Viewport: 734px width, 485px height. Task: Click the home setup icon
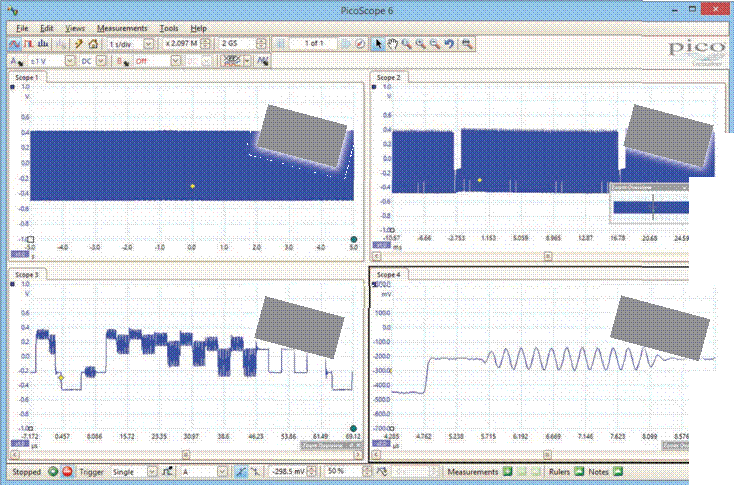pyautogui.click(x=93, y=44)
